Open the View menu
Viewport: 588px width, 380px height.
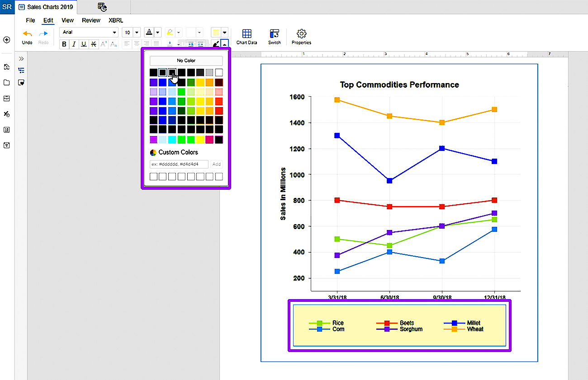[67, 20]
